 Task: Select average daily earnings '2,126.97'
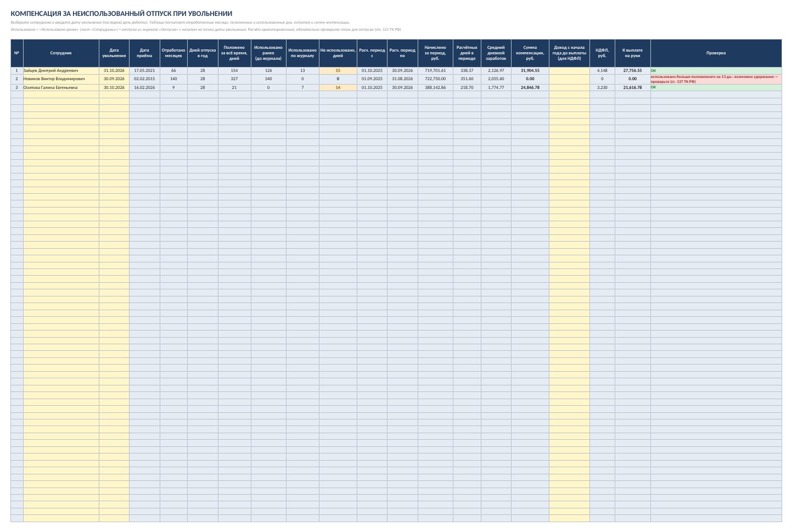pos(496,70)
